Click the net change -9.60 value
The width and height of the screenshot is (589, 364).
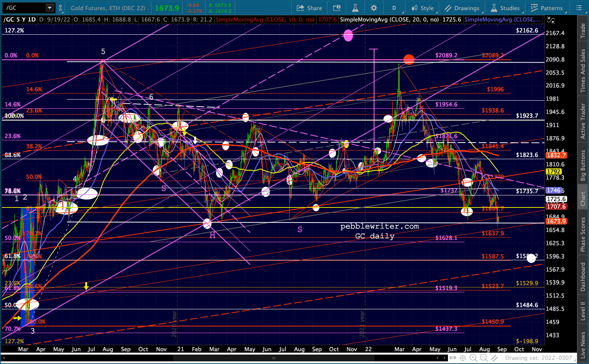click(x=193, y=5)
